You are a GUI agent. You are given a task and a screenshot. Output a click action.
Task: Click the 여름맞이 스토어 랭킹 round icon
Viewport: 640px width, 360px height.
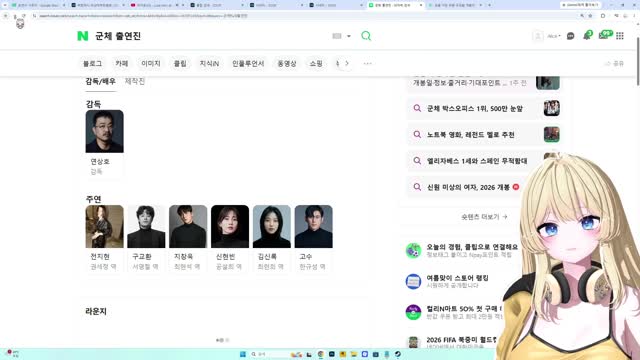coord(413,282)
